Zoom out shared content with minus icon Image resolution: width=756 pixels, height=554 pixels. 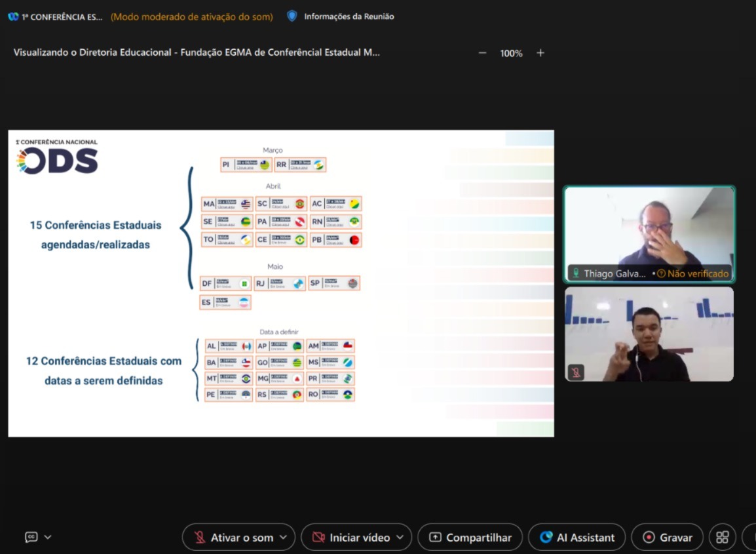[483, 53]
